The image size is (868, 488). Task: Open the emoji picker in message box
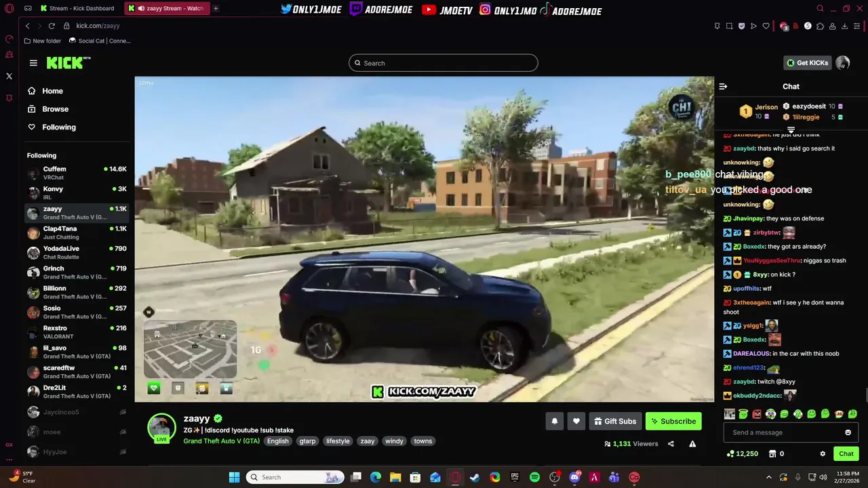point(848,432)
